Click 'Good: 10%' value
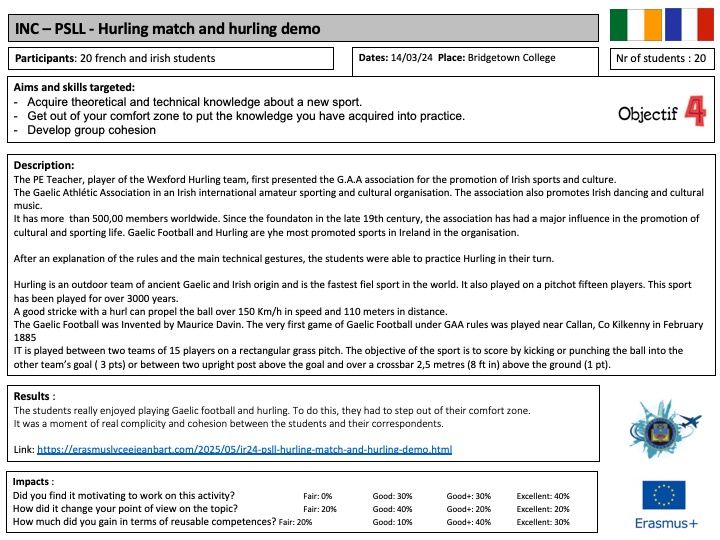 (x=392, y=522)
